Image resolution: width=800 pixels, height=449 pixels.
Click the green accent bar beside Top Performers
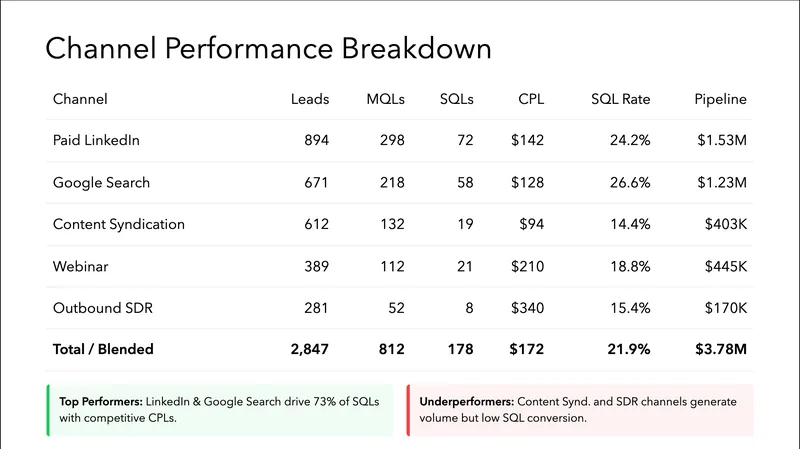coord(48,410)
